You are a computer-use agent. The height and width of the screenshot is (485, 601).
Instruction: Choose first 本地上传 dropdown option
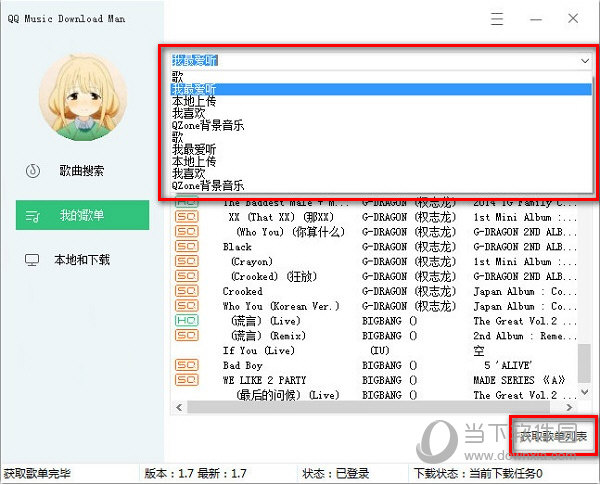(381, 101)
